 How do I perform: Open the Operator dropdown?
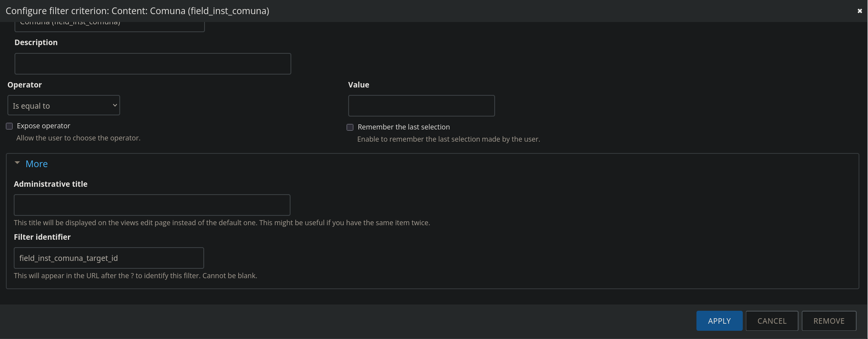(x=64, y=106)
